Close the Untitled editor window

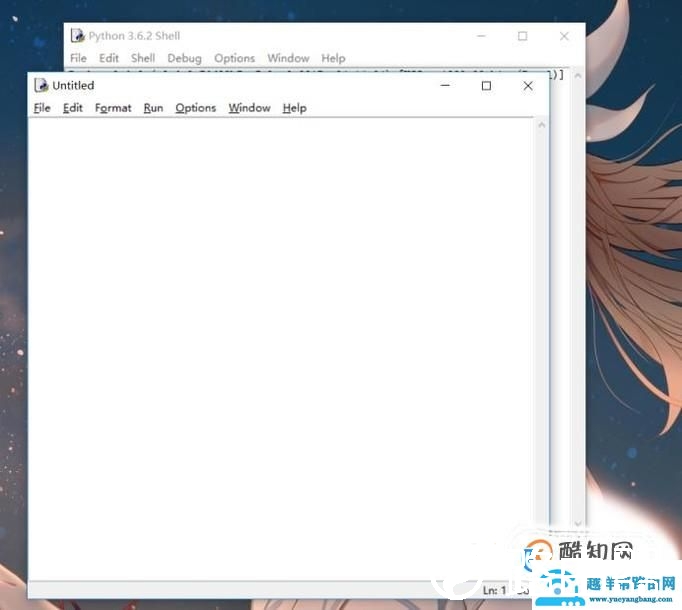coord(528,86)
